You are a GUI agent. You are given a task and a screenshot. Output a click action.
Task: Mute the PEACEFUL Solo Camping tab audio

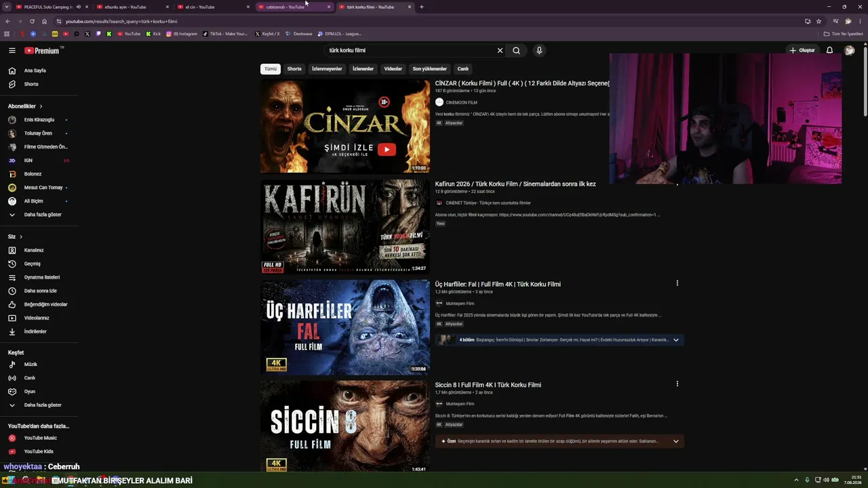(x=78, y=7)
